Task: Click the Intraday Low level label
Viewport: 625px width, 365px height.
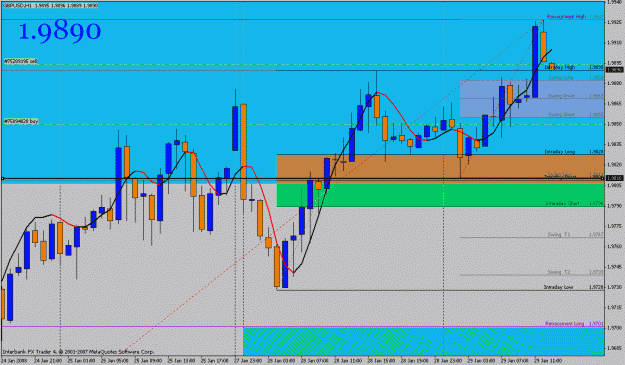Action: 558,287
